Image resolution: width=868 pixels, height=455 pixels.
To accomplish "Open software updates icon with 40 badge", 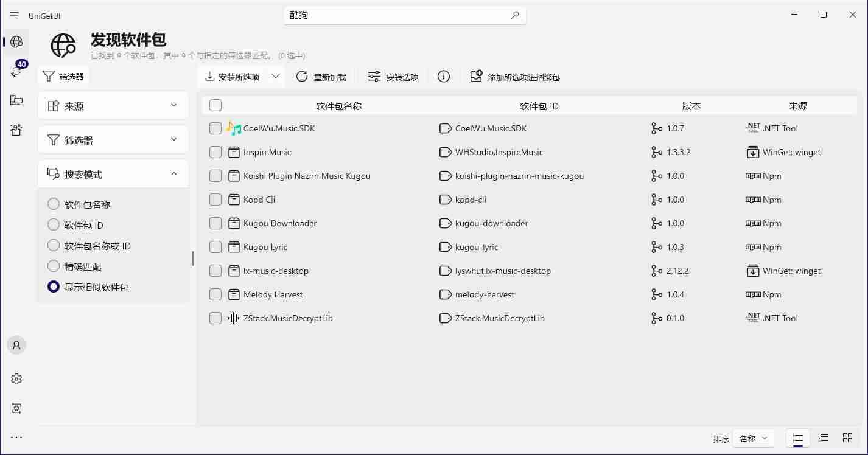I will click(x=16, y=71).
